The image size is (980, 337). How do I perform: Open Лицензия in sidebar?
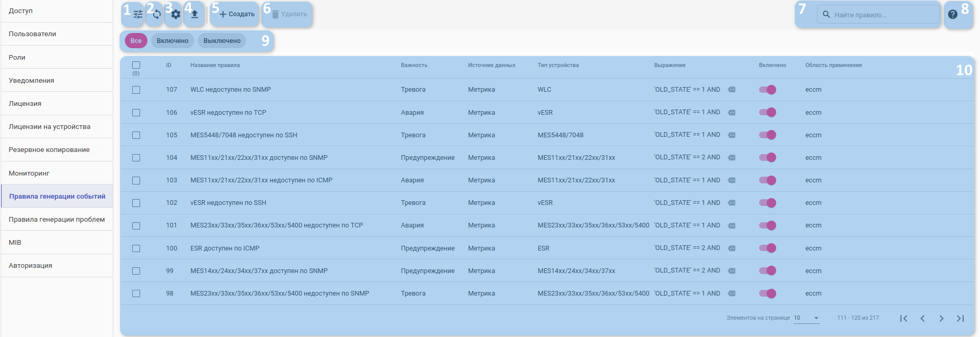(57, 103)
